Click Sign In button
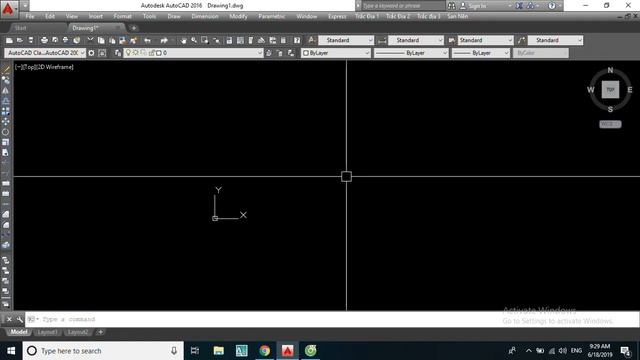The image size is (640, 360). (473, 6)
